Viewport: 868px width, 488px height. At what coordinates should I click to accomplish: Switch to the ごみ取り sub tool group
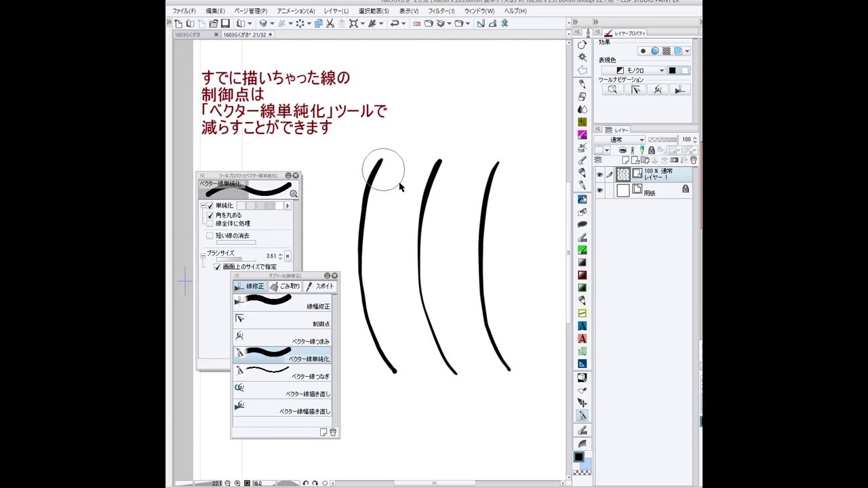point(285,286)
